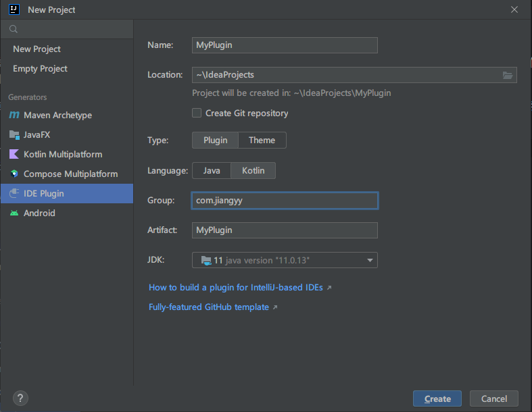Expand the JDK dropdown arrow
Screen dimensions: 532x412
370,261
